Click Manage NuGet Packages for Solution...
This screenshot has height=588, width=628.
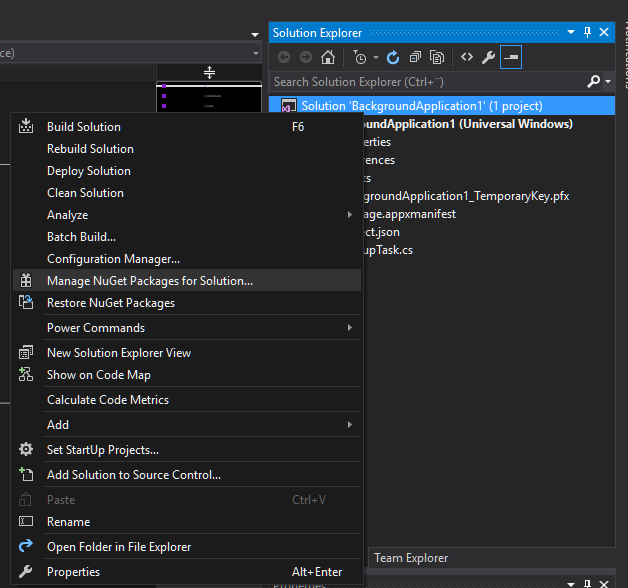pyautogui.click(x=187, y=281)
